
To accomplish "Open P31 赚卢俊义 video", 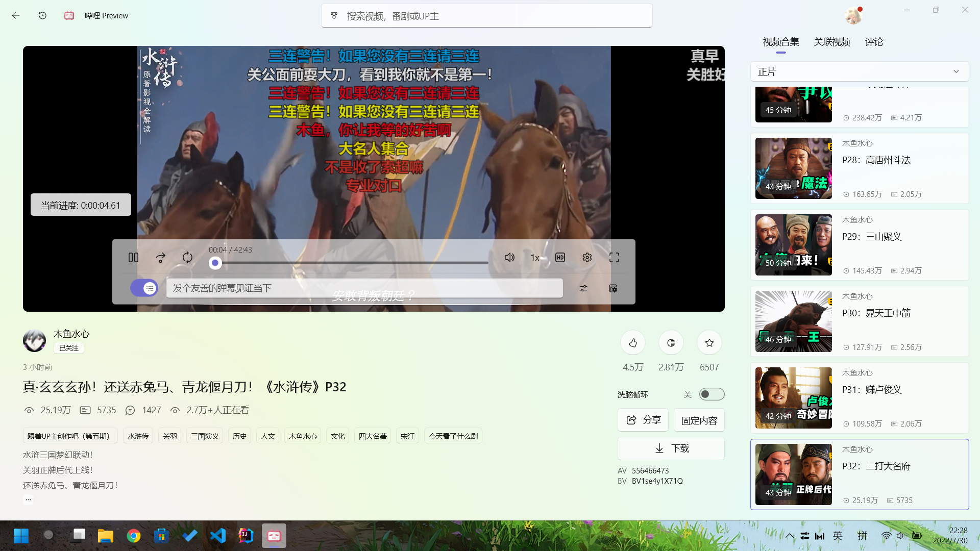I will click(860, 398).
